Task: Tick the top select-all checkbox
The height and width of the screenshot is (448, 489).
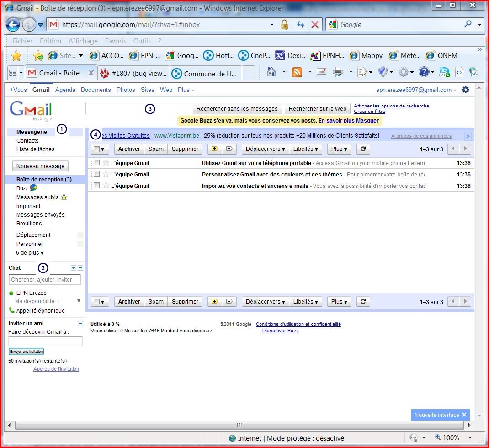Action: [x=97, y=149]
